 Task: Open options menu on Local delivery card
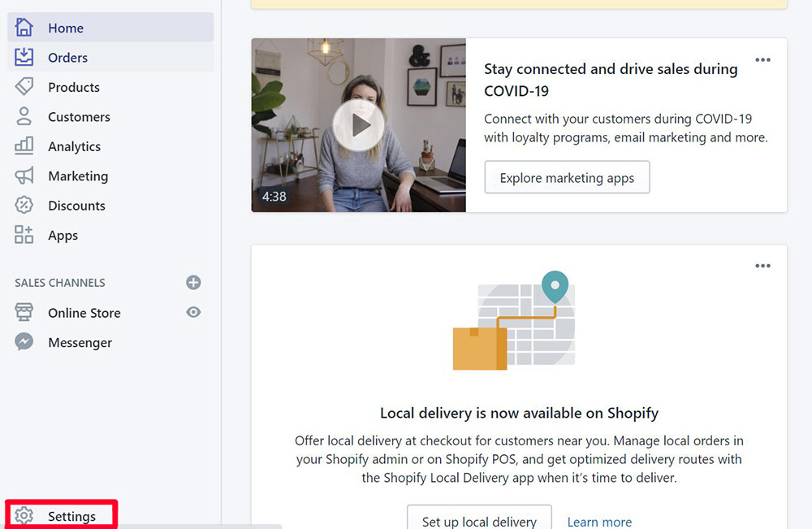pyautogui.click(x=762, y=266)
